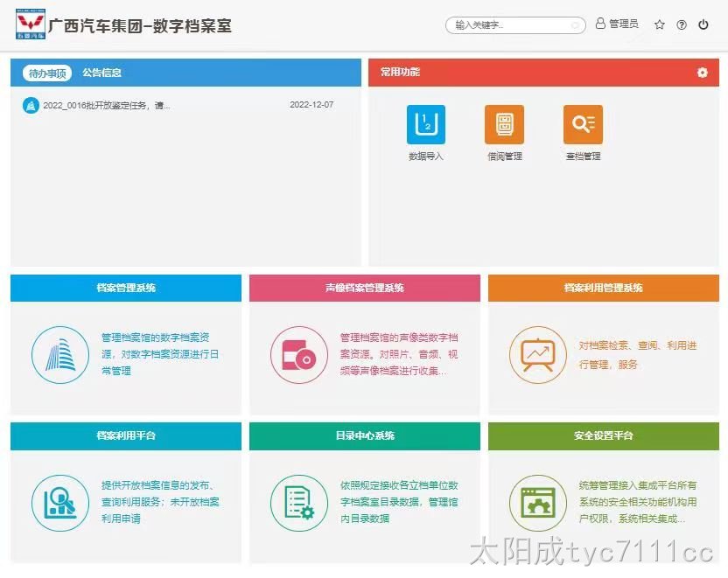
Task: Click the Wuling logo in the header
Action: (30, 24)
